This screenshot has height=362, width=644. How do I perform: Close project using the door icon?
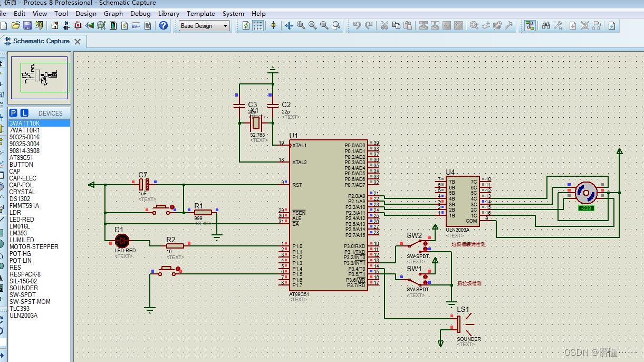point(39,25)
